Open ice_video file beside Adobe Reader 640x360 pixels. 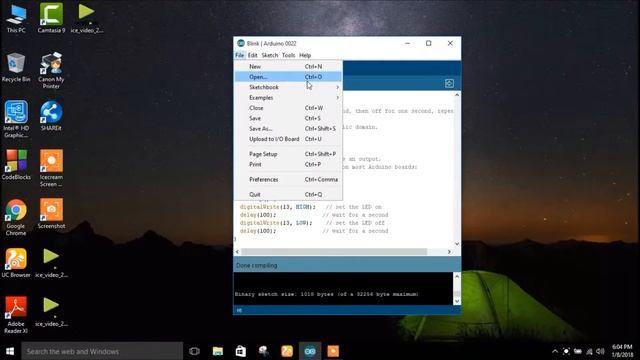51,312
